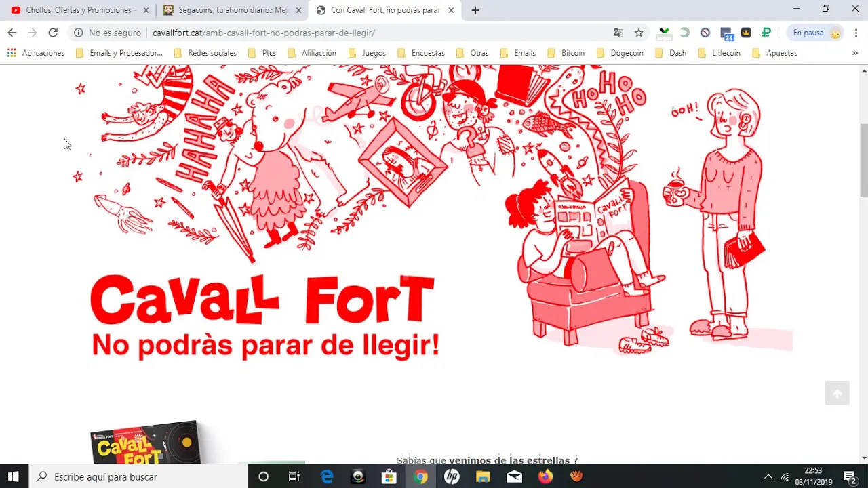Open the Juegos bookmark folder
The height and width of the screenshot is (488, 868).
[366, 53]
